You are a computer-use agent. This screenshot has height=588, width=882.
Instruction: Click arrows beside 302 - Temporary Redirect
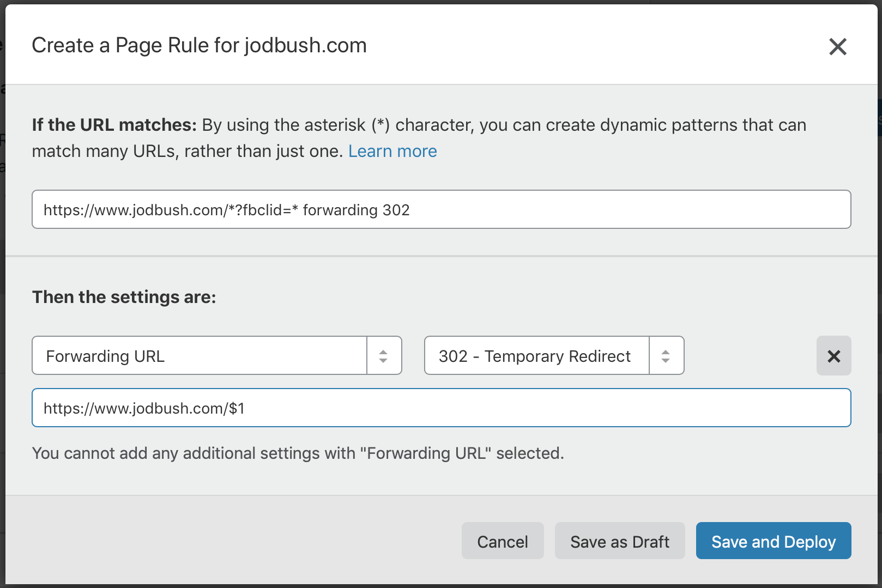point(666,356)
